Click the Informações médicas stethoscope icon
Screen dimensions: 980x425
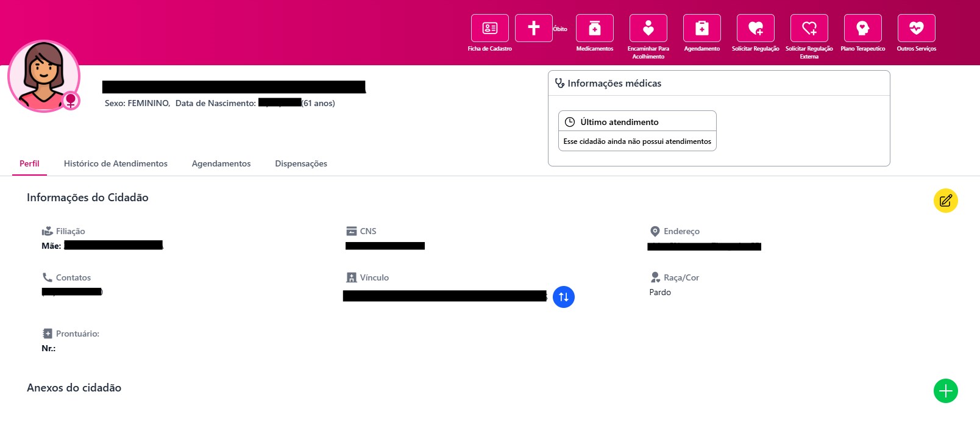[x=559, y=83]
